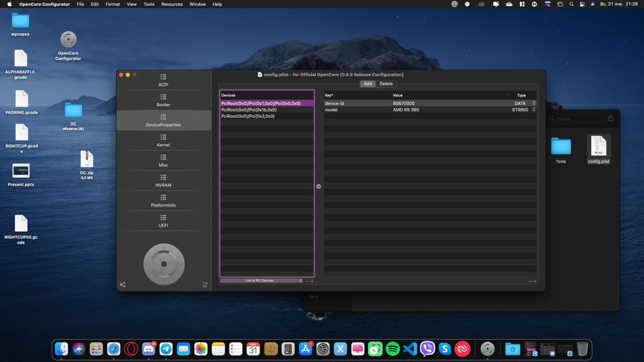Open the ACPI section in sidebar
The height and width of the screenshot is (362, 644).
(x=164, y=80)
